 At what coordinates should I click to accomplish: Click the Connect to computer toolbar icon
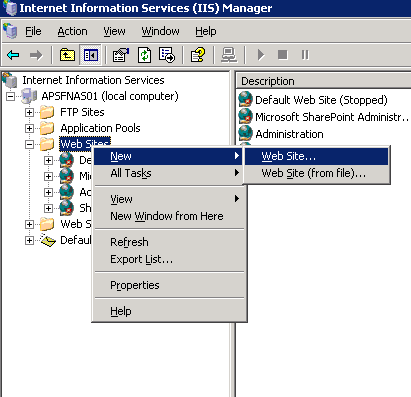[x=229, y=55]
